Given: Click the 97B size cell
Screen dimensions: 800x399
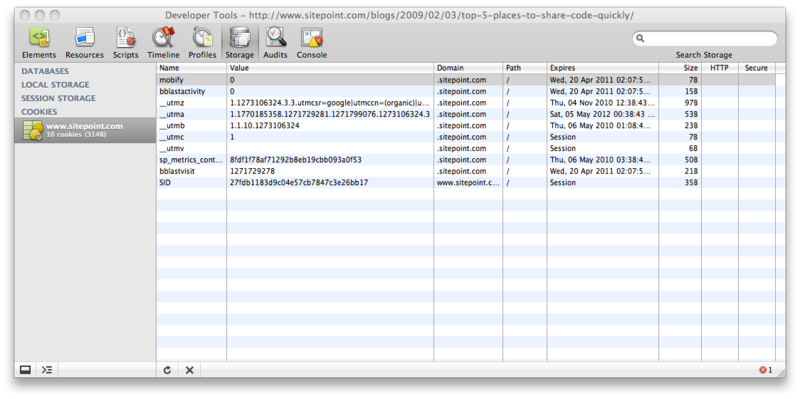Looking at the screenshot, I should (x=680, y=103).
